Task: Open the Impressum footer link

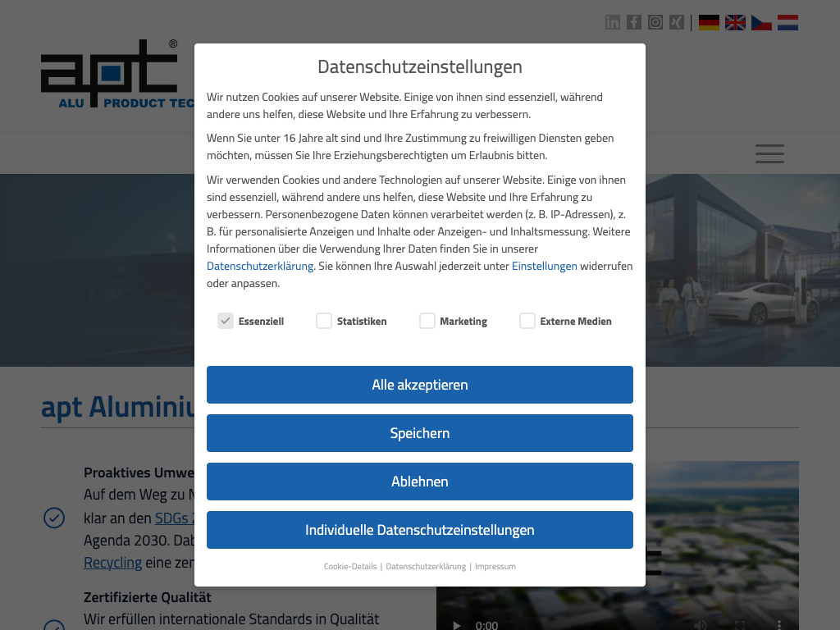Action: click(x=495, y=566)
